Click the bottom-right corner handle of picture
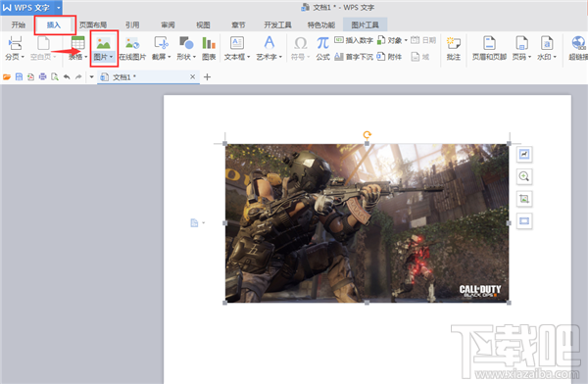This screenshot has height=384, width=588. pyautogui.click(x=509, y=303)
